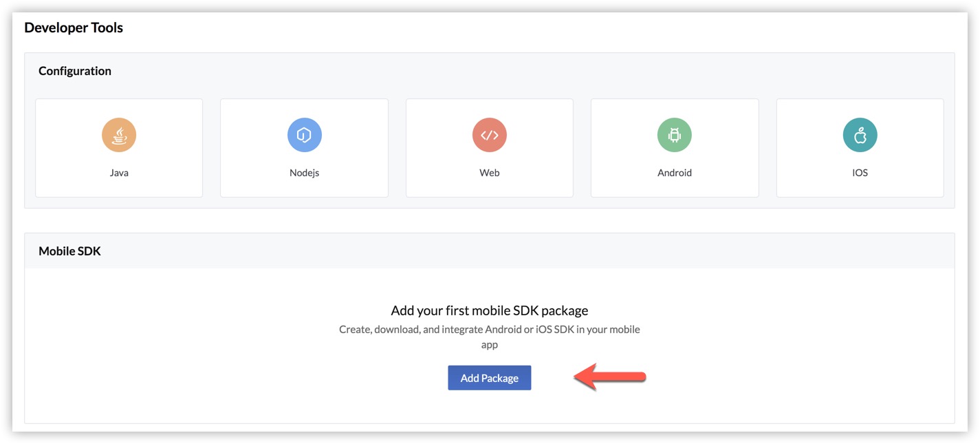Open the red Web code-brackets icon

(490, 135)
